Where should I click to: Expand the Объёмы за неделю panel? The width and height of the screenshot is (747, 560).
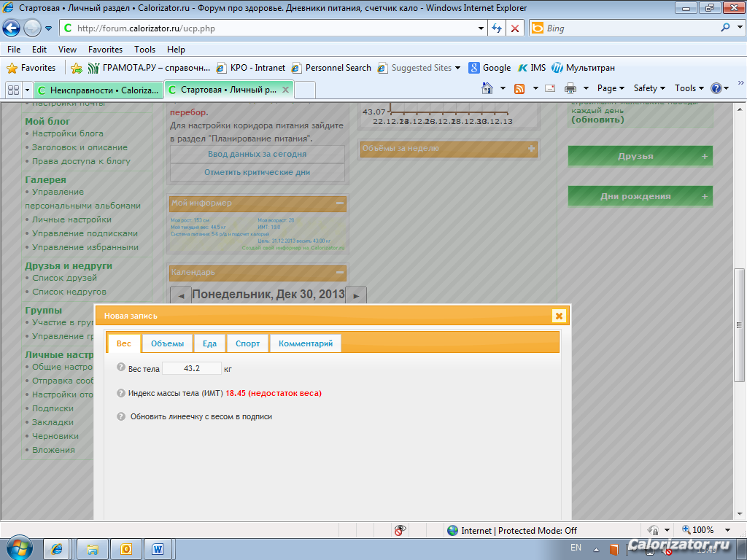[531, 149]
